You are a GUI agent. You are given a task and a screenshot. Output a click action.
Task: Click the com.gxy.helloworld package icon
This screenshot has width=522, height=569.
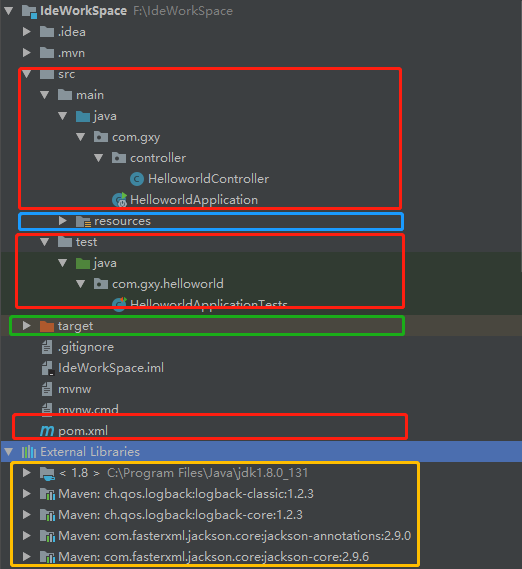point(101,284)
